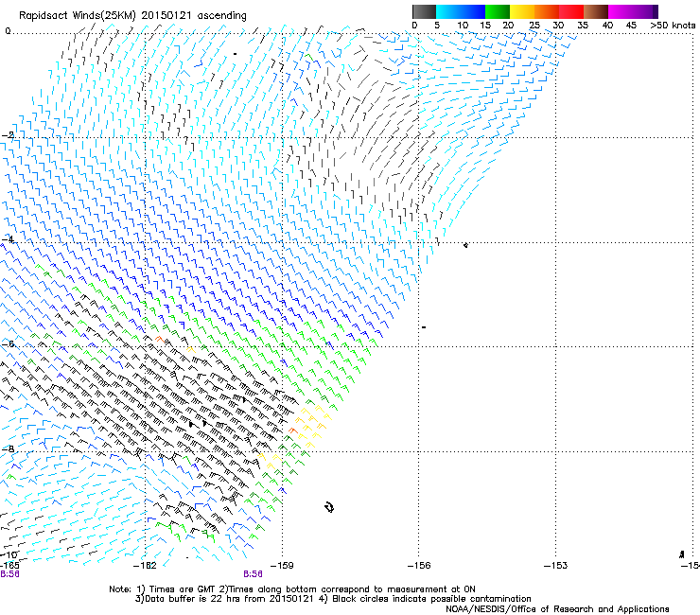Click the '-162' longitude axis label
This screenshot has height=615, width=700.
146,566
